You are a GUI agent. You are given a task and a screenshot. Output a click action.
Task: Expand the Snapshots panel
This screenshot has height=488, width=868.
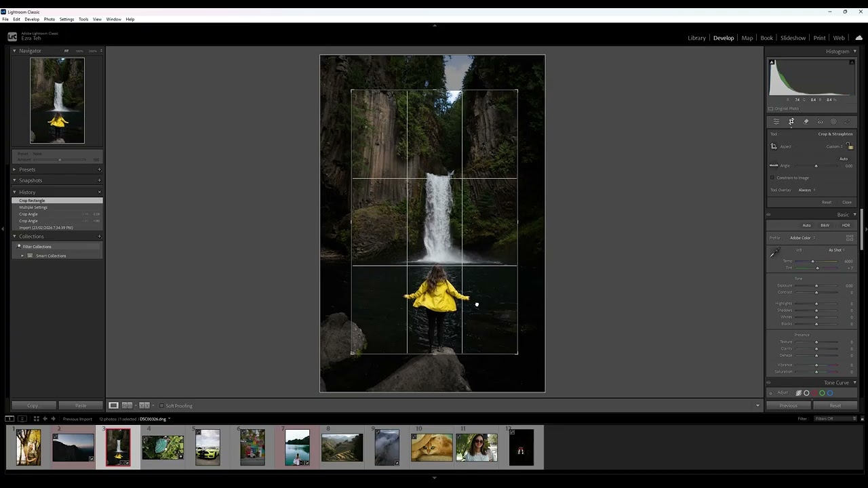14,180
